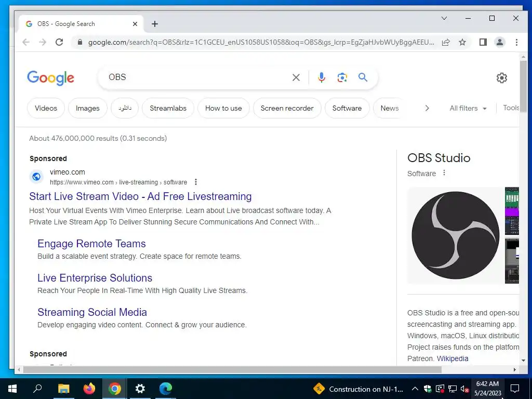532x399 pixels.
Task: Click the OBS Studio logo image
Action: (455, 235)
